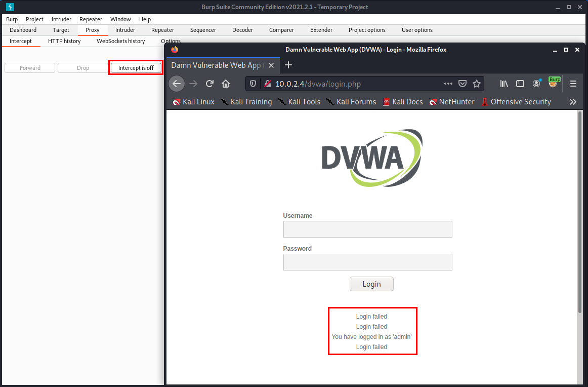Open the NetHunter bookmark
Image resolution: width=588 pixels, height=387 pixels.
452,102
